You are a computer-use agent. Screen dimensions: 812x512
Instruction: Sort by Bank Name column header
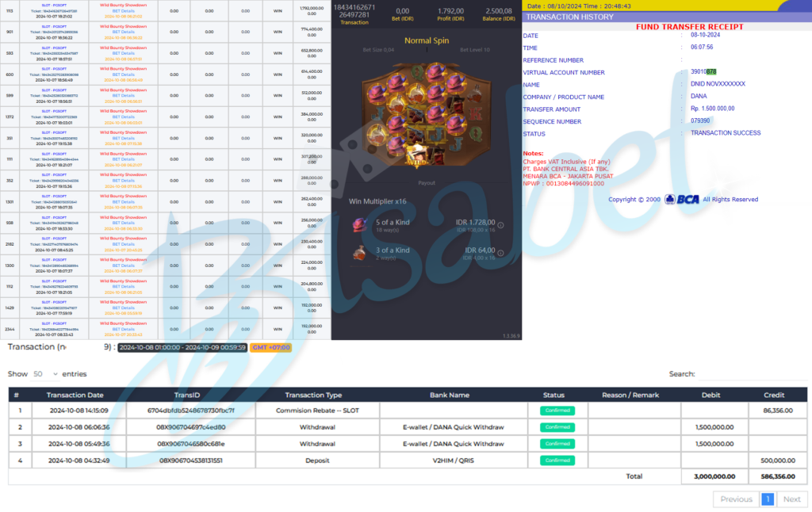click(450, 395)
